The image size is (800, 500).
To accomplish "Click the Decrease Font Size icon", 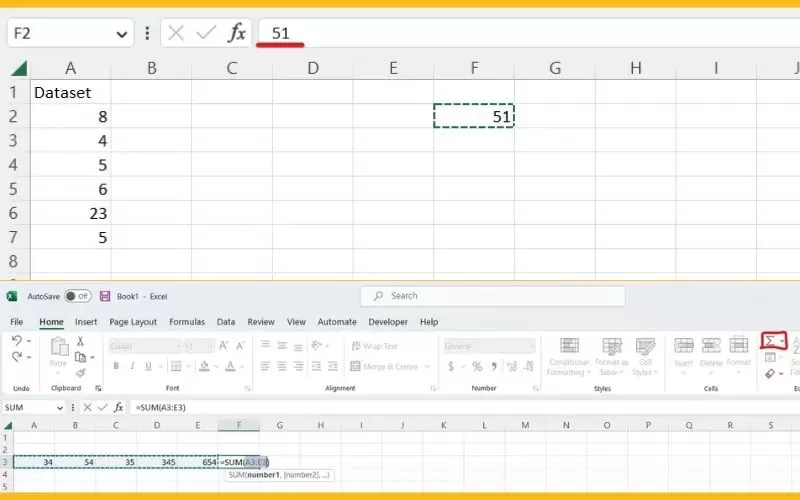I will (240, 346).
